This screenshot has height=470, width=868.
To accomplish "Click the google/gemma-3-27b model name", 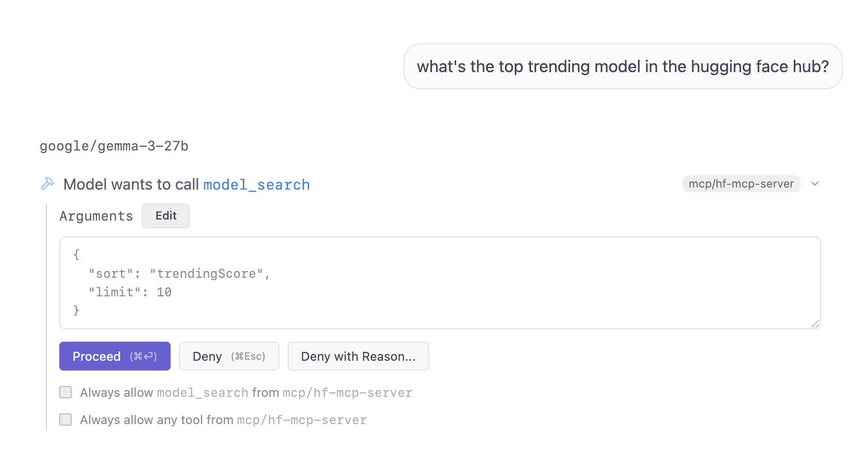I will pyautogui.click(x=114, y=146).
